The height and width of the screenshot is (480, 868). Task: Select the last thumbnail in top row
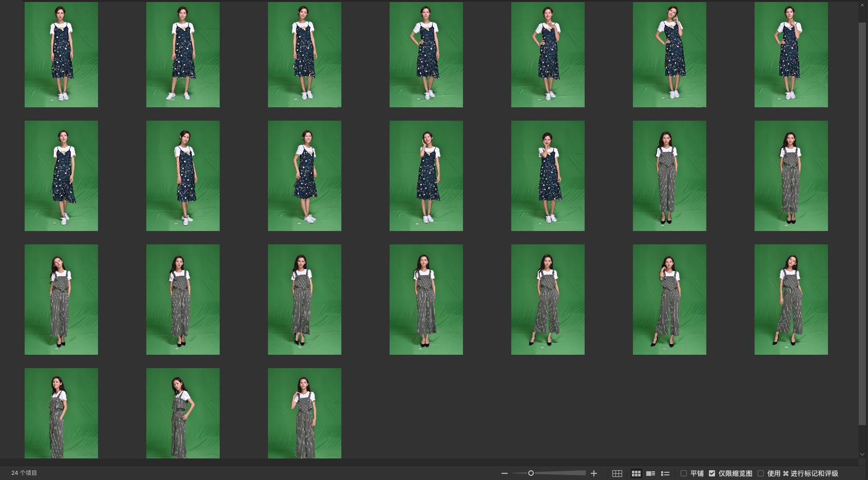[790, 54]
